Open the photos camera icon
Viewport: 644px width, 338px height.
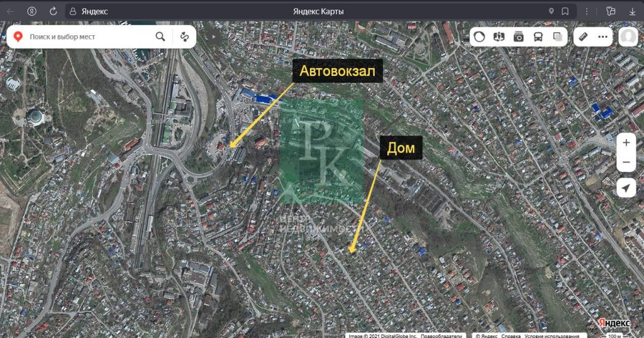[x=518, y=37]
